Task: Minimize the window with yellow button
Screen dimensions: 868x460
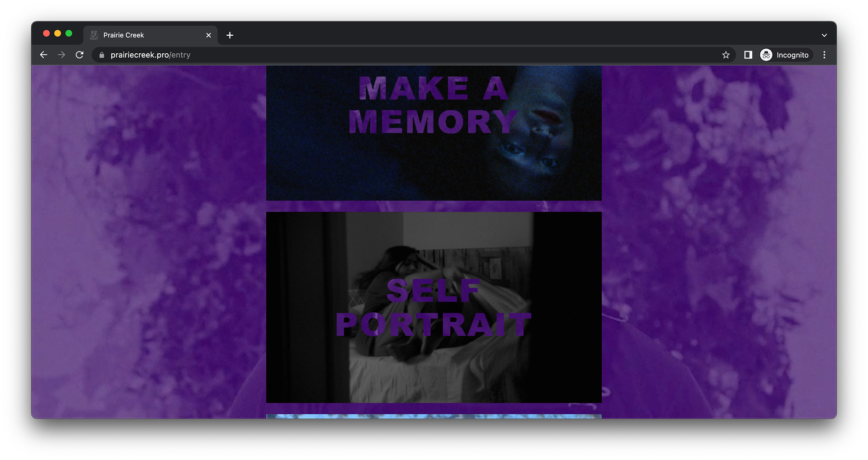Action: click(x=57, y=33)
